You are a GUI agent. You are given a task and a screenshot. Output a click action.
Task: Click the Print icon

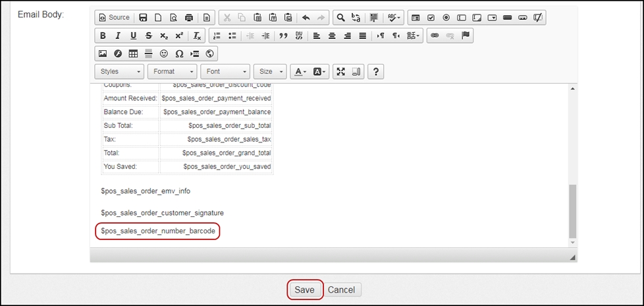tap(188, 18)
